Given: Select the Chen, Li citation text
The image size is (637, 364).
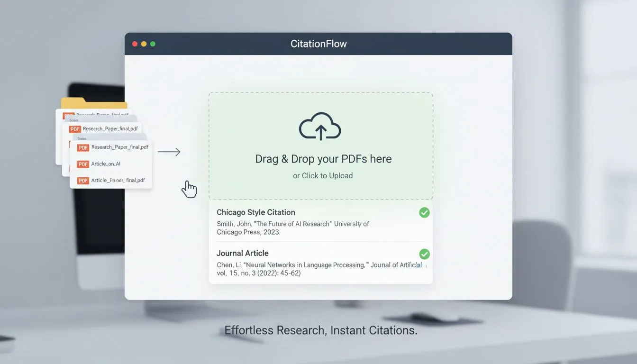Looking at the screenshot, I should click(318, 269).
